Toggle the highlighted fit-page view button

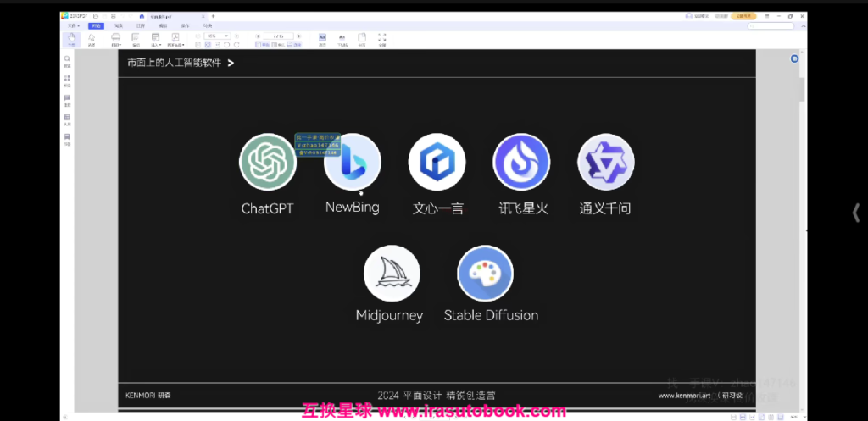point(209,44)
